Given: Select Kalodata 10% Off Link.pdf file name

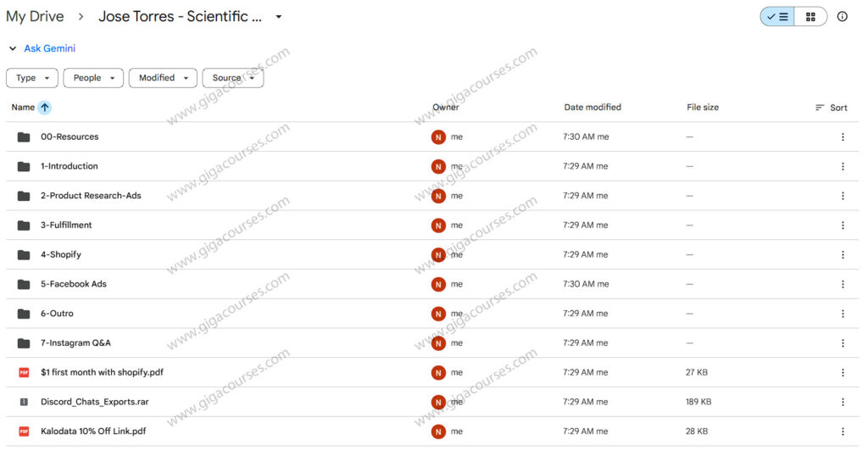Looking at the screenshot, I should [x=93, y=431].
